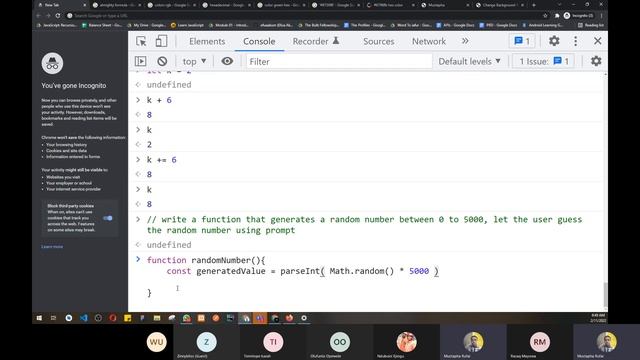This screenshot has height=360, width=640.
Task: Click the 'k + 6' console input line
Action: [x=159, y=100]
